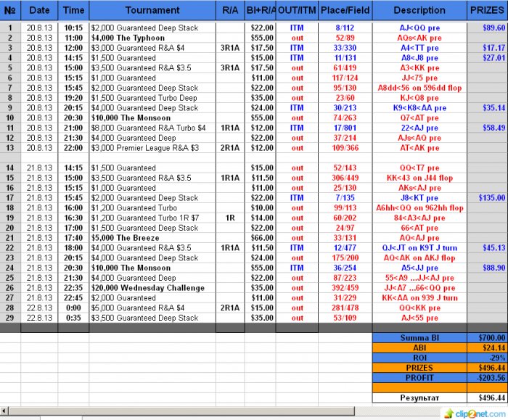Select cell '$1,500 Guaranteed Turbo Deep'
The width and height of the screenshot is (508, 420).
coord(152,98)
